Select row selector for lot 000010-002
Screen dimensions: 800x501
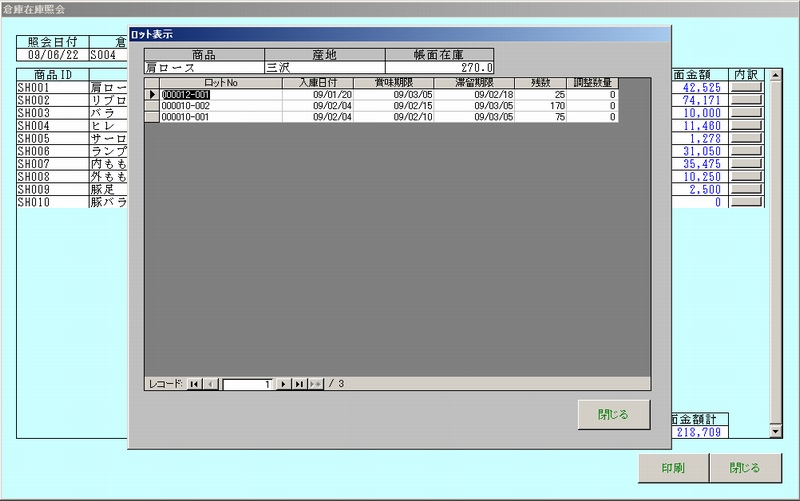pyautogui.click(x=152, y=106)
